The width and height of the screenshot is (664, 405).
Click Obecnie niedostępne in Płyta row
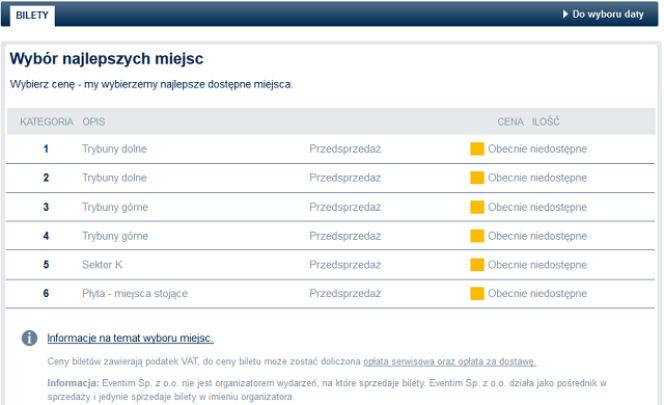click(537, 294)
